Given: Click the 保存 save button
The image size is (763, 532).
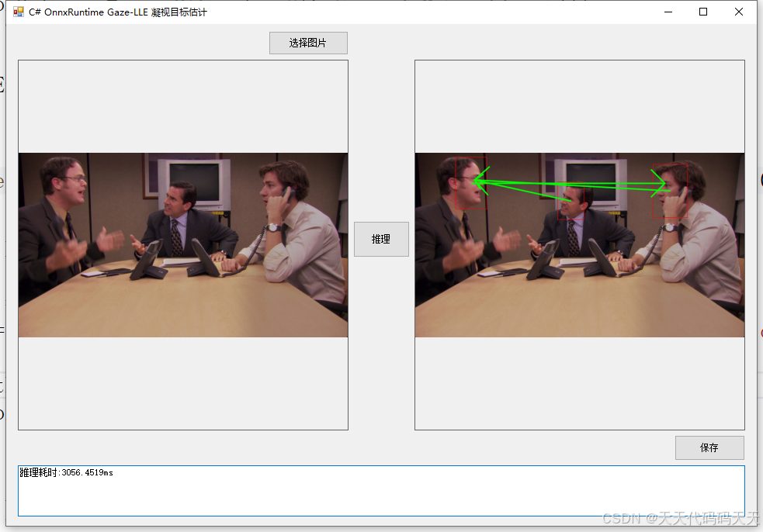Looking at the screenshot, I should (x=709, y=448).
